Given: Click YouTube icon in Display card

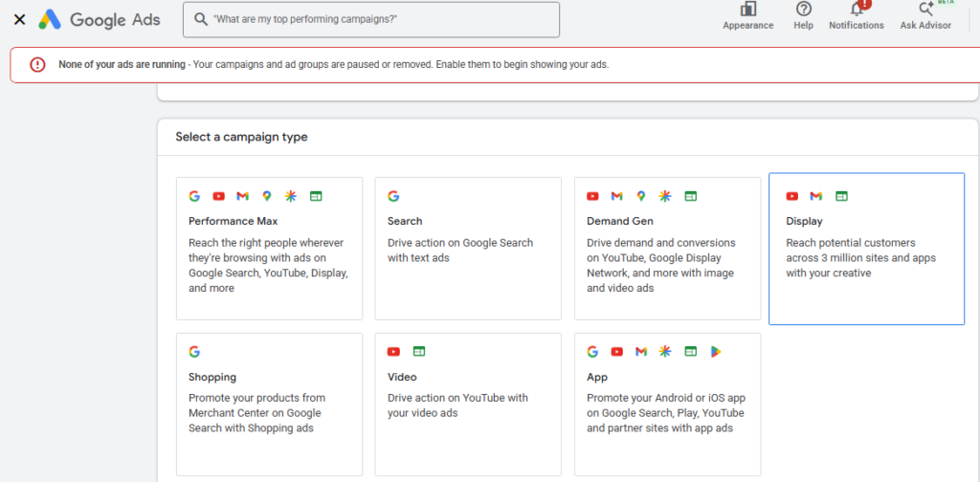Looking at the screenshot, I should (x=791, y=196).
